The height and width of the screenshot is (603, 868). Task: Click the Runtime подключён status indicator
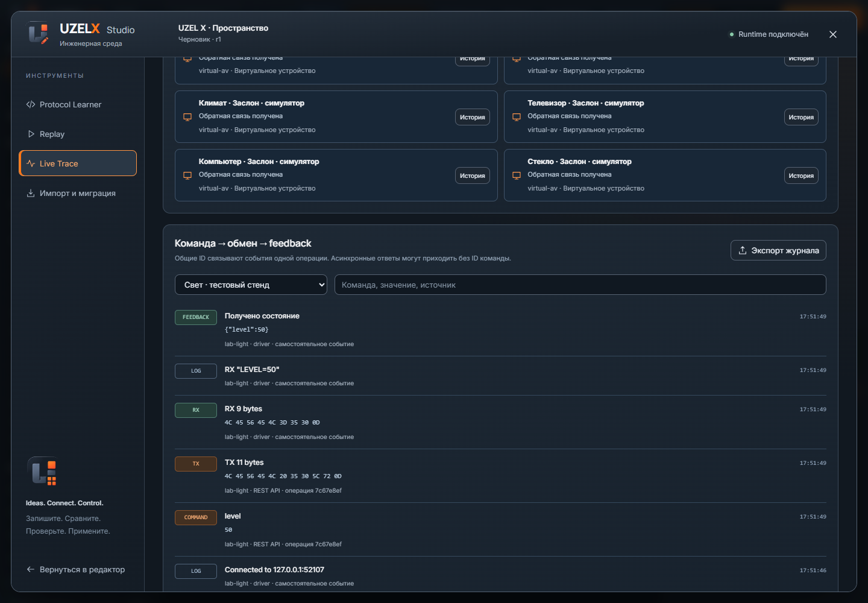[769, 34]
